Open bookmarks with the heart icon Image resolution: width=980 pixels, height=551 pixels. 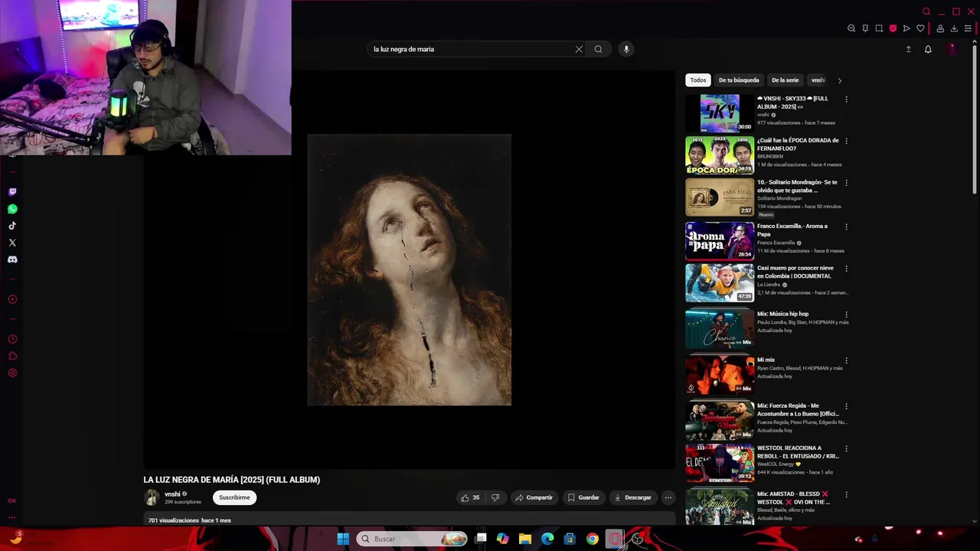pos(920,28)
